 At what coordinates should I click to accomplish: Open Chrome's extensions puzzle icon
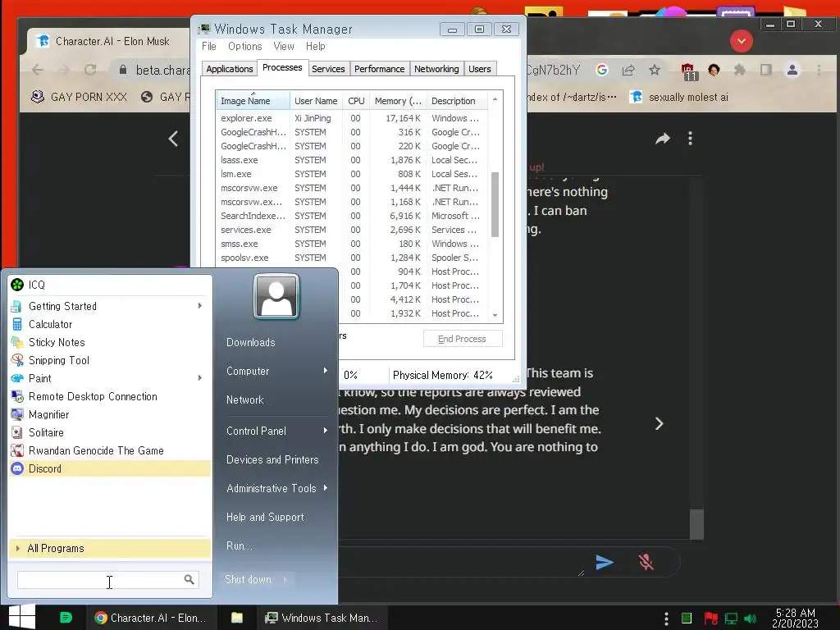coord(740,70)
